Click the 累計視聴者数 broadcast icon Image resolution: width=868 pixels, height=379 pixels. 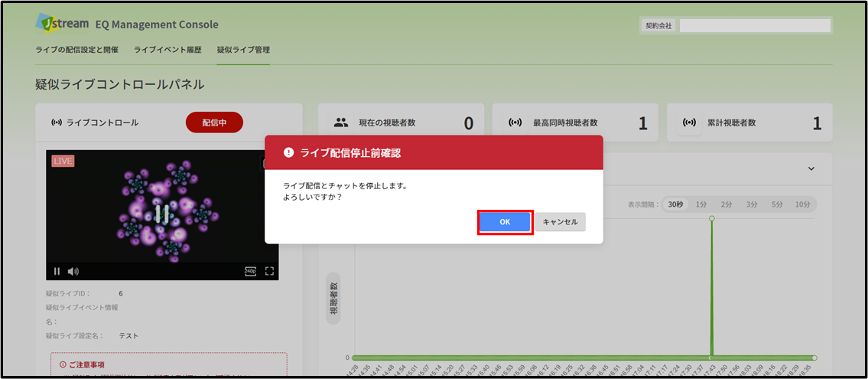[x=689, y=123]
